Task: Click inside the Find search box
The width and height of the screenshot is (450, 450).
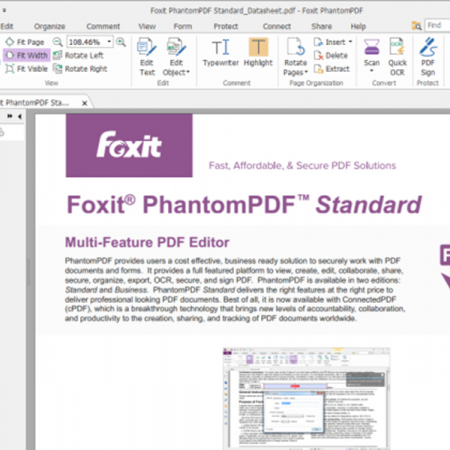Action: click(x=437, y=25)
